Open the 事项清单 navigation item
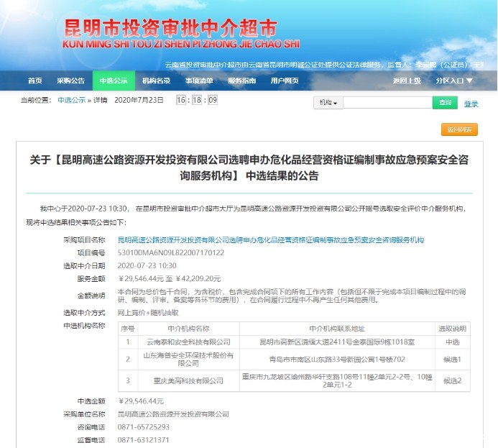This screenshot has height=448, width=498. click(x=199, y=81)
